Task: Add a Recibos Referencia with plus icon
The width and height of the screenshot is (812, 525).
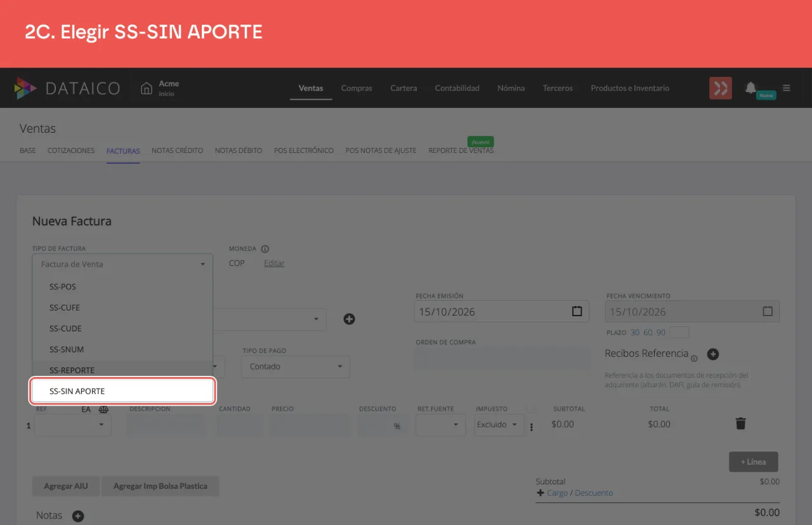Action: click(713, 354)
